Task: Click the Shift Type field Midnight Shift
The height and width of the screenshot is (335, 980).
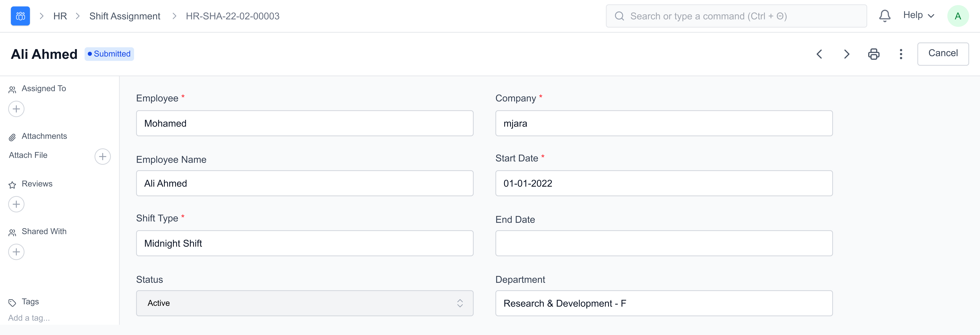Action: click(x=304, y=243)
